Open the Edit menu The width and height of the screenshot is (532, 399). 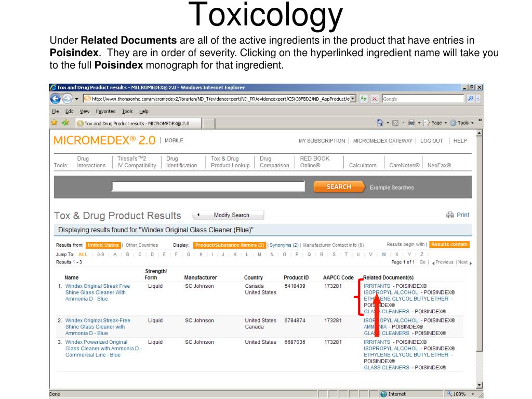69,111
